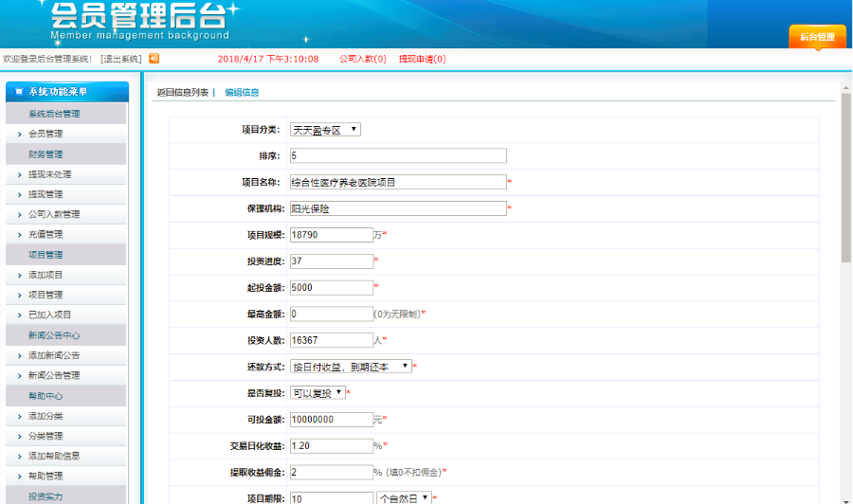Click the arrow icon beside 提现未处理
This screenshot has height=504, width=853.
coord(20,175)
